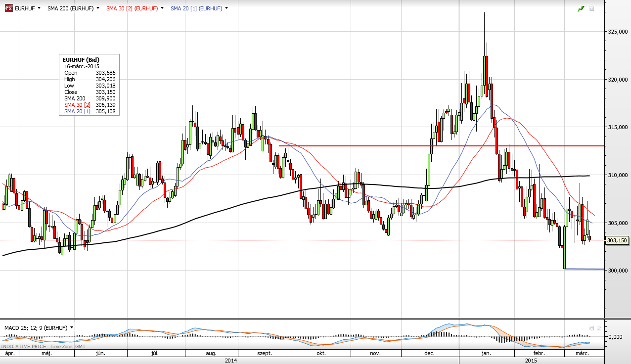Screen dimensions: 631x364
Task: Click the SMA 20 [1] 305,108 row
Action: [x=90, y=111]
